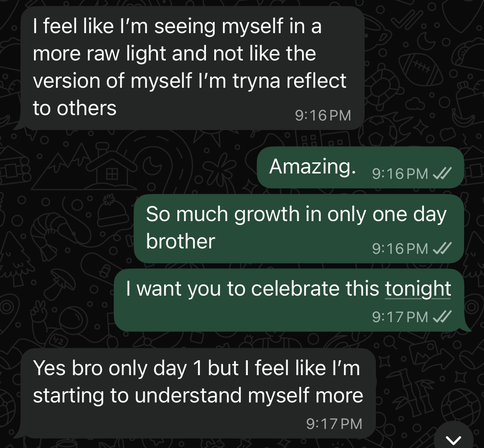484x448 pixels.
Task: Tap 'to others' text in first message
Action: [75, 108]
